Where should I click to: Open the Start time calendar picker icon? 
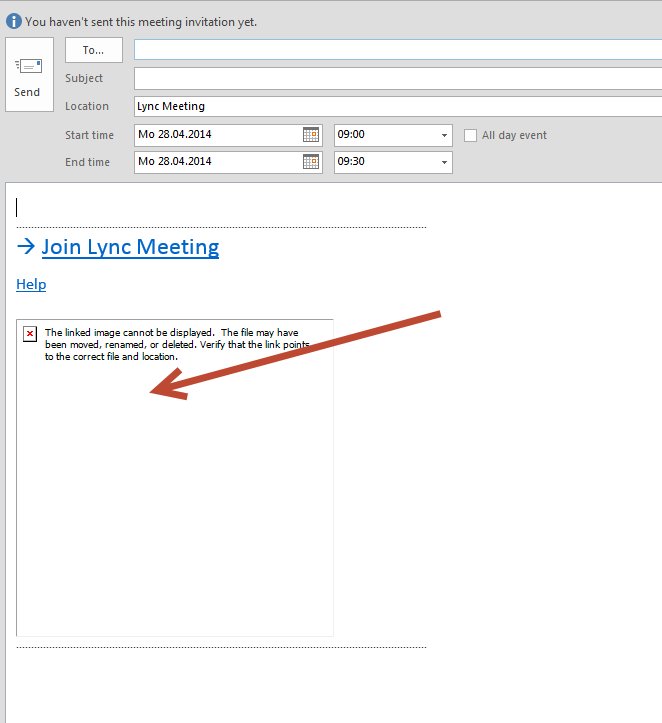(311, 135)
